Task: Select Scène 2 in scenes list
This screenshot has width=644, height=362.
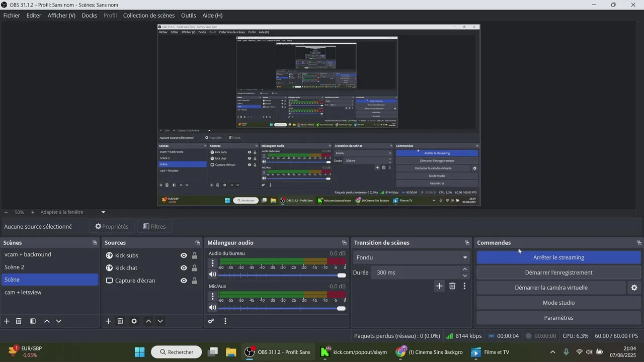Action: coord(50,267)
